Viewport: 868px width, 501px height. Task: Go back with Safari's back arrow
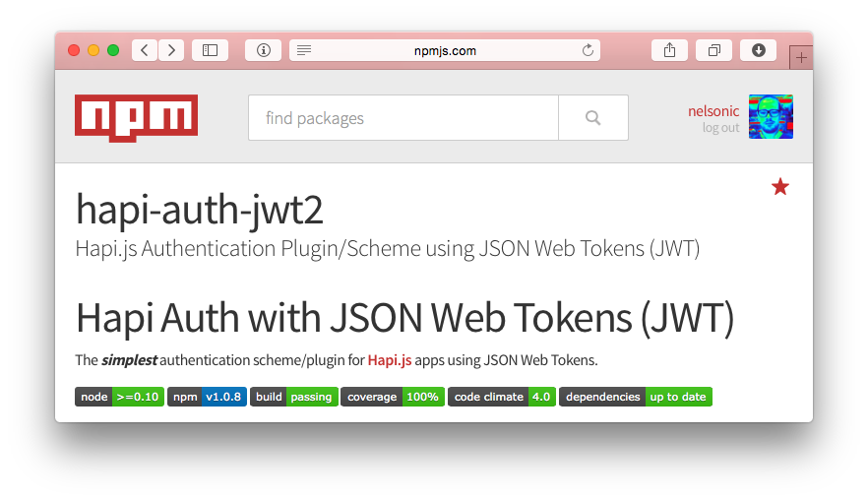[145, 50]
